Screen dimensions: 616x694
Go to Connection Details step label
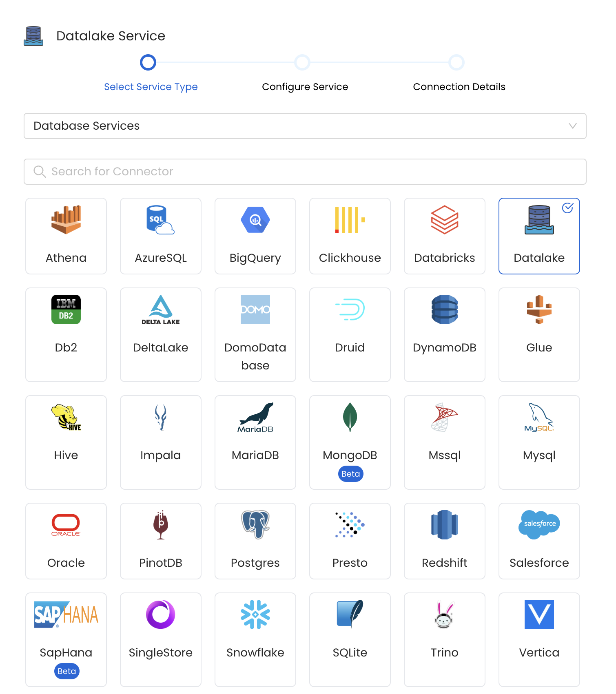(x=459, y=87)
